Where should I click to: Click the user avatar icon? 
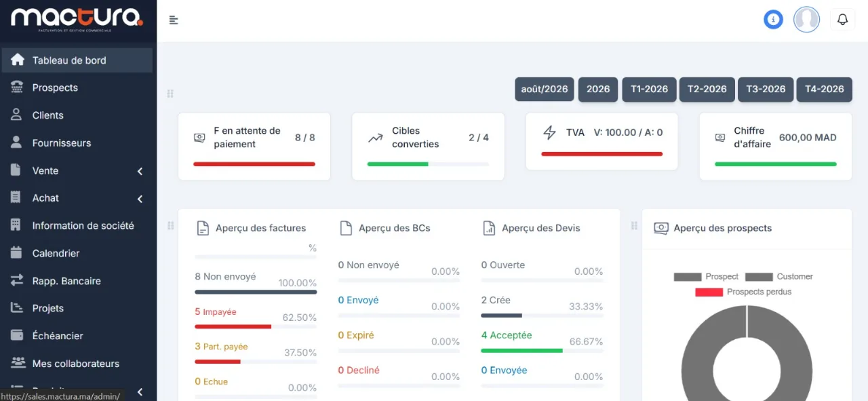tap(806, 20)
